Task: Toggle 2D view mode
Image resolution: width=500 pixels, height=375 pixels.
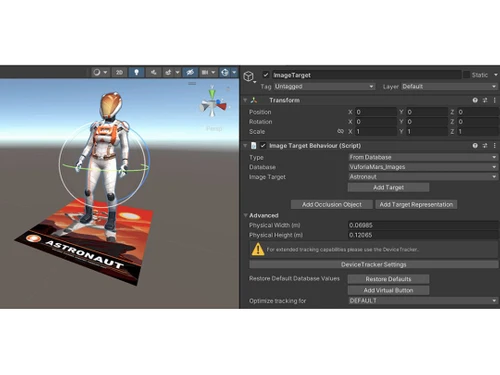Action: pyautogui.click(x=119, y=72)
